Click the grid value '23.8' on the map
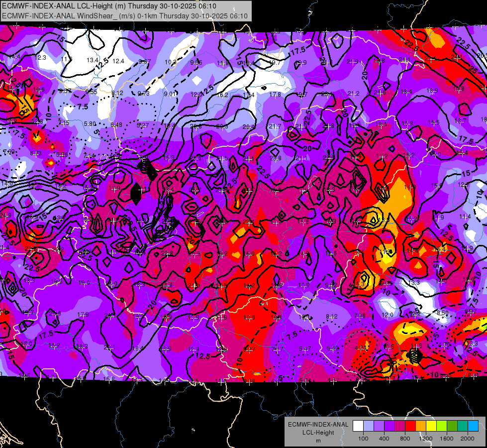487x448 pixels. tap(275, 158)
